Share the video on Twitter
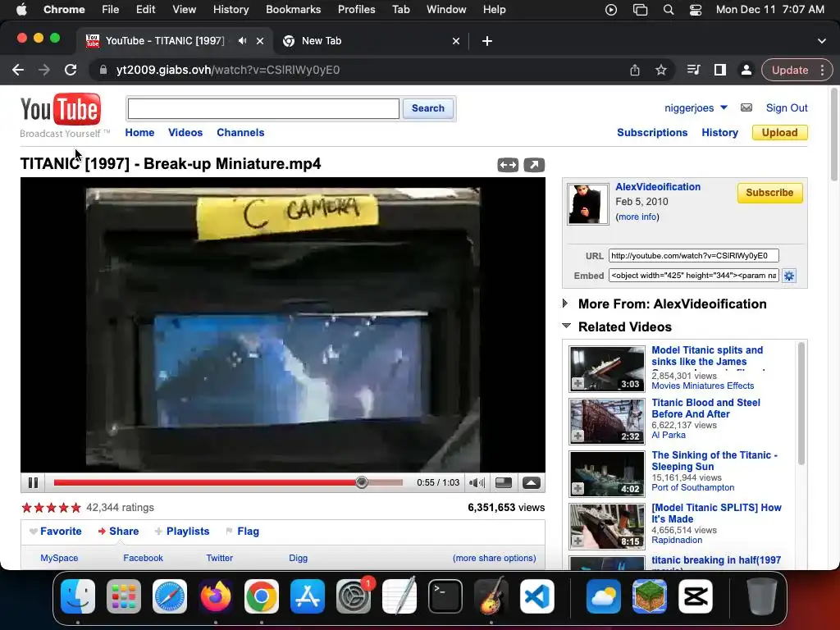 tap(220, 558)
